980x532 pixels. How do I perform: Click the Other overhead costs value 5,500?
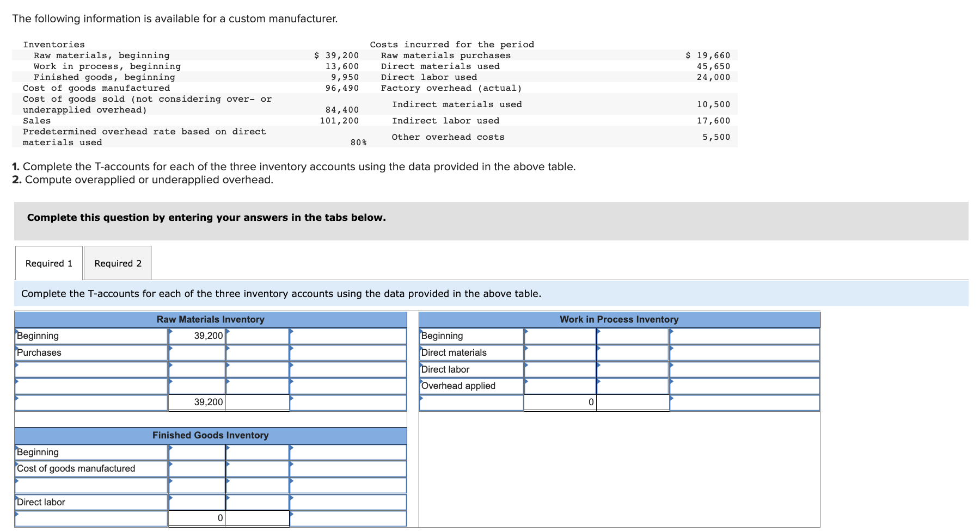coord(716,137)
